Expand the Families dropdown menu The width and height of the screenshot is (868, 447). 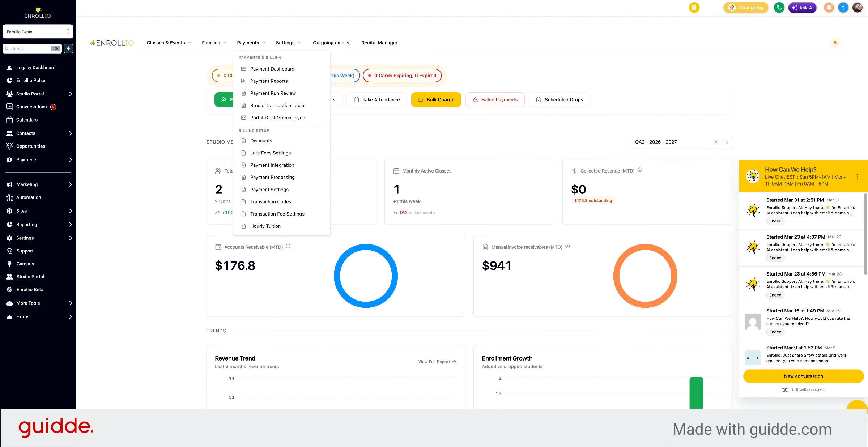[214, 43]
